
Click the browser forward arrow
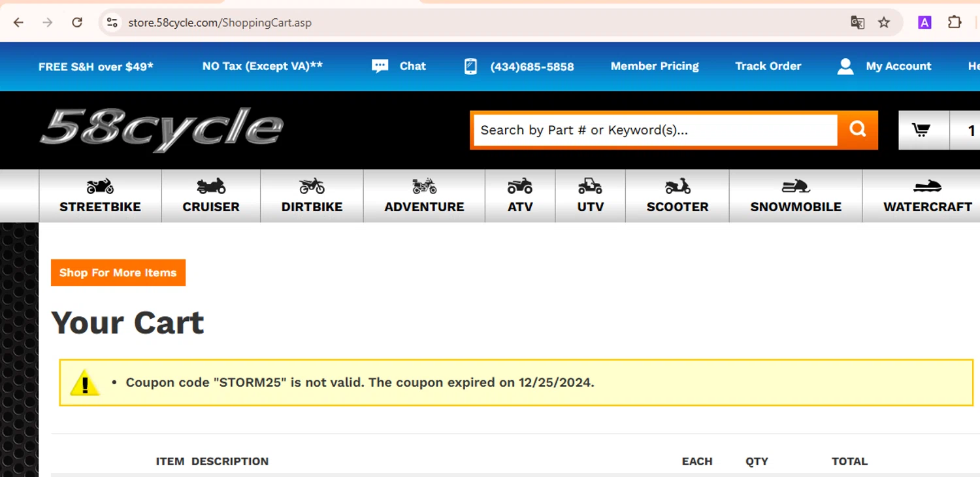[x=48, y=22]
